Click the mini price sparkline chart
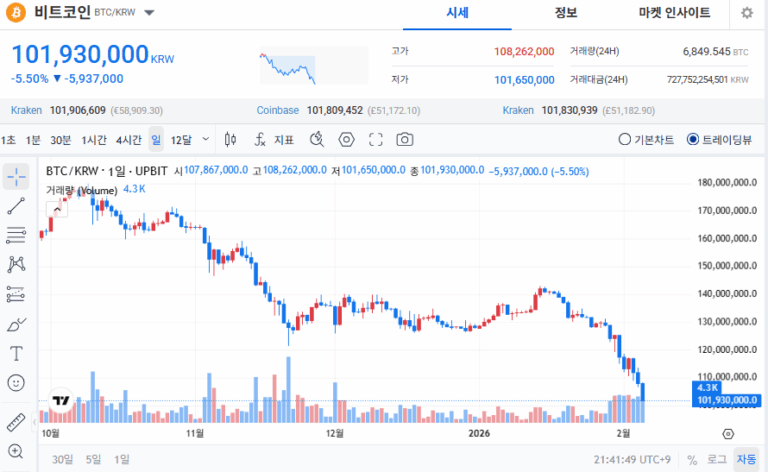768x472 pixels. point(313,66)
